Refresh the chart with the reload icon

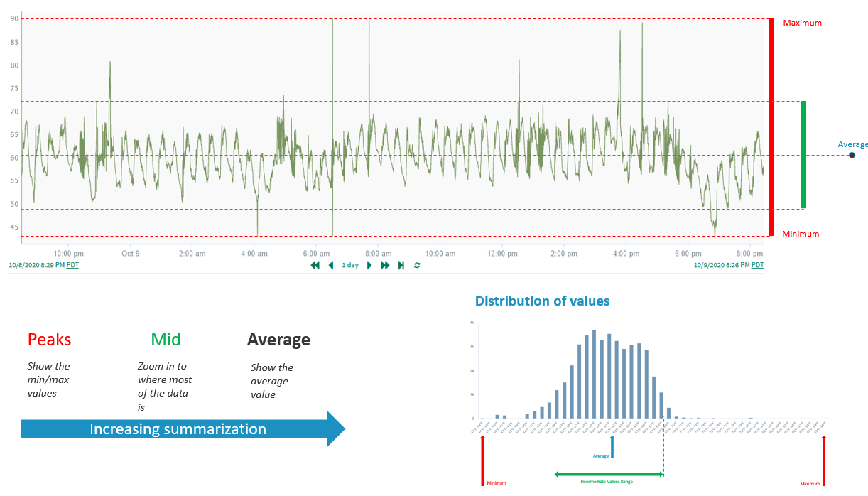417,265
